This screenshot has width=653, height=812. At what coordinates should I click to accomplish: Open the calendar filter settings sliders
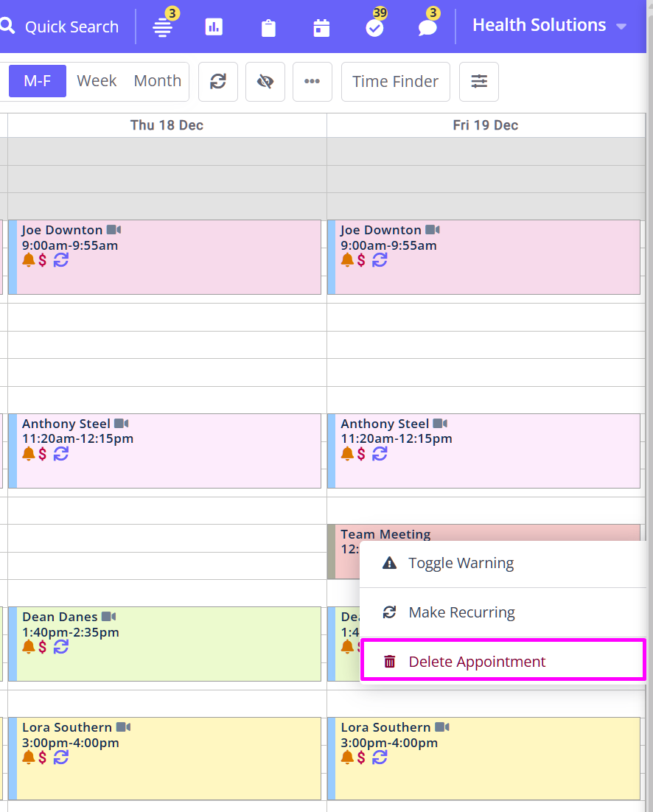pyautogui.click(x=479, y=81)
